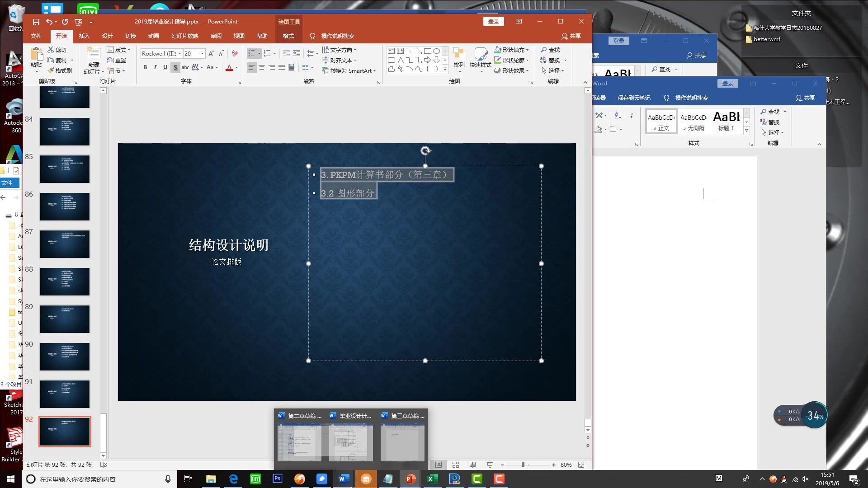868x488 pixels.
Task: Decrease list indent level
Action: click(x=287, y=53)
